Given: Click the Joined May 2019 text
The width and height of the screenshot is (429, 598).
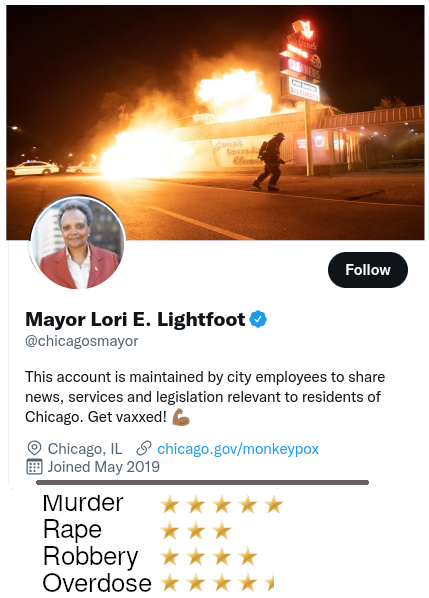Looking at the screenshot, I should (103, 467).
